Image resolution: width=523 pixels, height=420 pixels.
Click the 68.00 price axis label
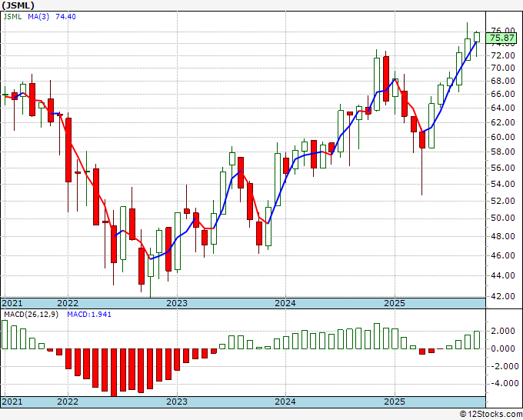(505, 81)
